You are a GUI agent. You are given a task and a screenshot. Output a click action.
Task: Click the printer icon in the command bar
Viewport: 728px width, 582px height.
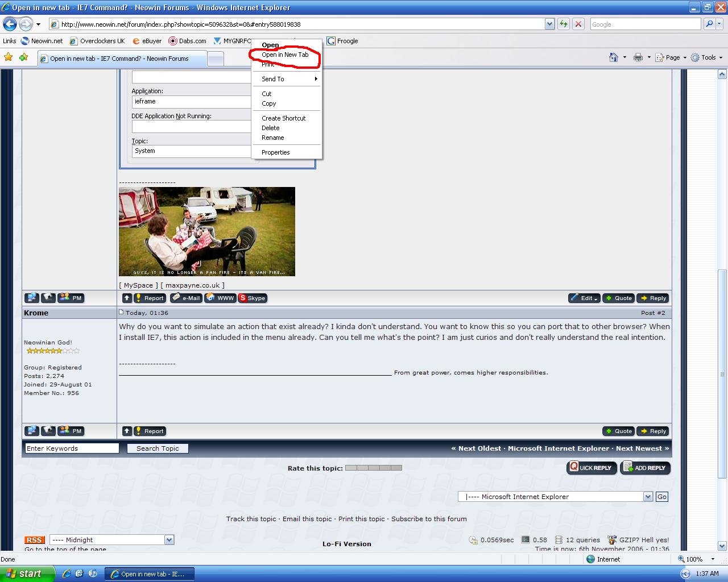pyautogui.click(x=638, y=57)
